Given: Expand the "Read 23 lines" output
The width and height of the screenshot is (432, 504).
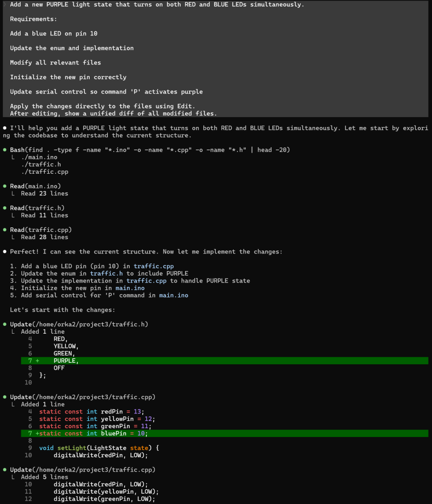Looking at the screenshot, I should point(44,193).
